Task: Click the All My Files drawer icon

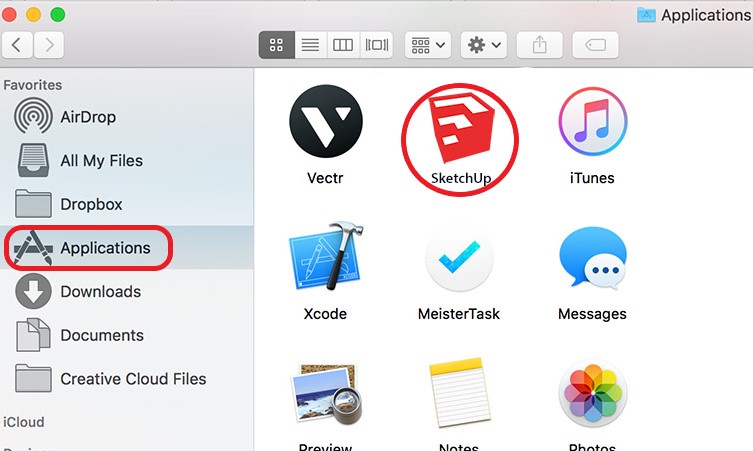Action: (33, 160)
